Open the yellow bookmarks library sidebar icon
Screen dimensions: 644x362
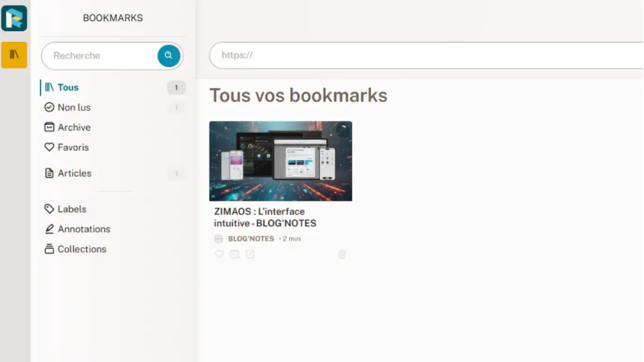pyautogui.click(x=14, y=55)
